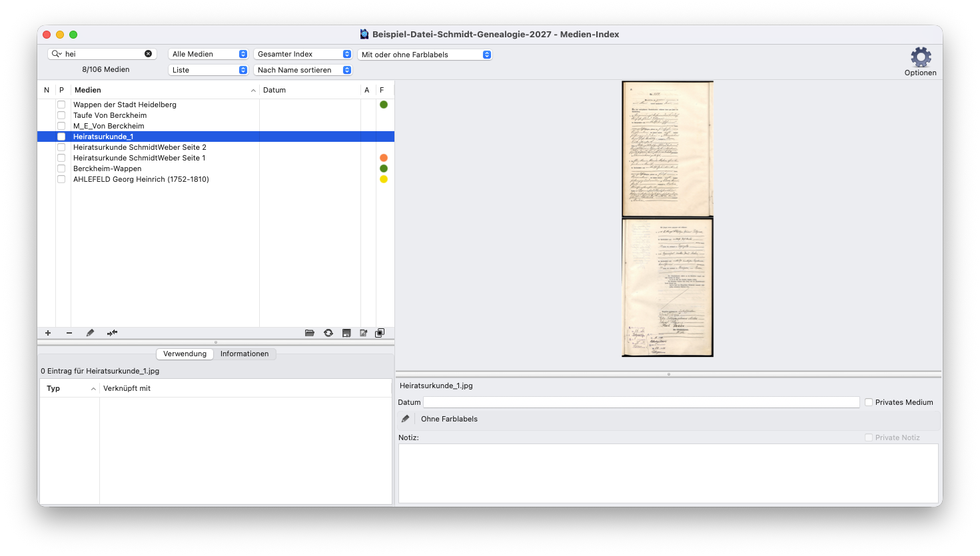Expand the Mit oder ohne Farblabels dropdown
This screenshot has width=980, height=556.
[425, 55]
